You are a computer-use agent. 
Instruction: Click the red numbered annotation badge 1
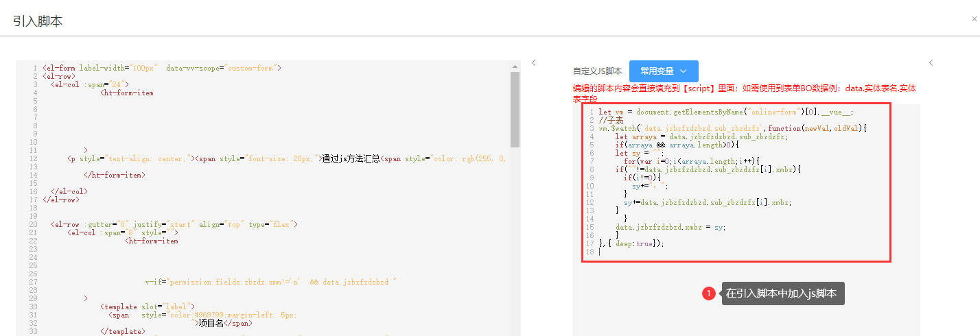click(709, 293)
